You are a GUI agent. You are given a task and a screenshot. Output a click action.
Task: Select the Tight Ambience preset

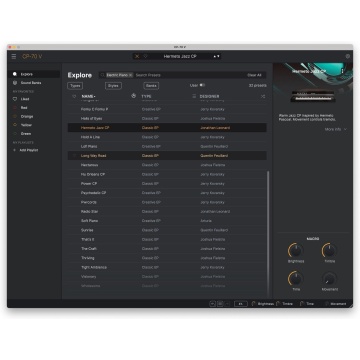click(x=167, y=267)
